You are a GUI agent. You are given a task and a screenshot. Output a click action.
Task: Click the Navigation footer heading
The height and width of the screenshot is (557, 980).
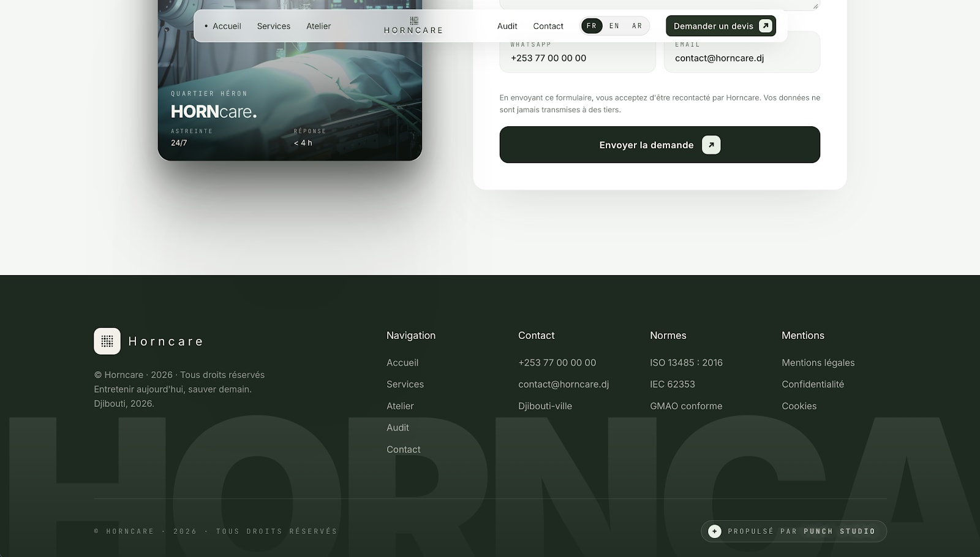coord(411,335)
